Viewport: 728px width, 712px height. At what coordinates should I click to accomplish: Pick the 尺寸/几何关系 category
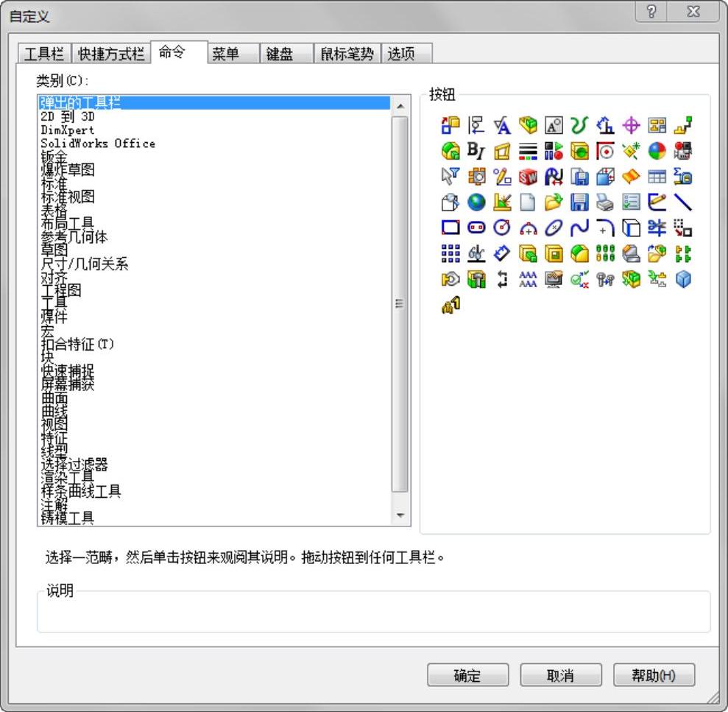(214, 264)
